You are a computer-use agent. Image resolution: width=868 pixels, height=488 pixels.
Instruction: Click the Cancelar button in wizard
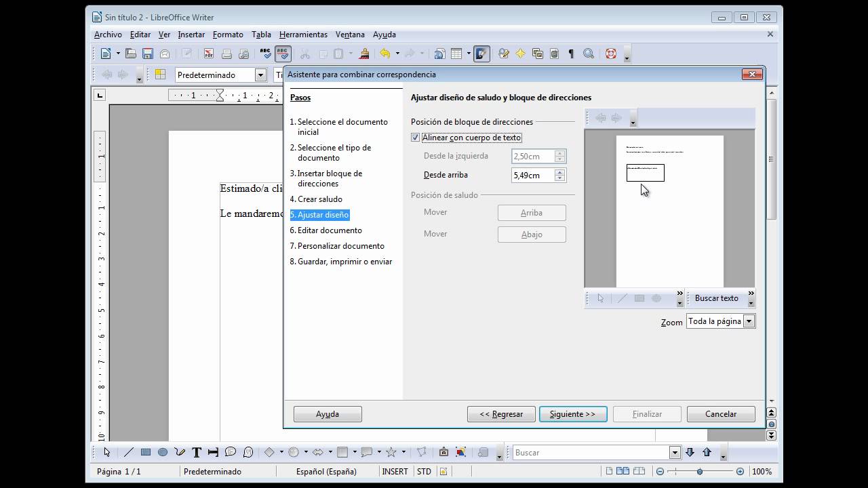click(x=721, y=414)
